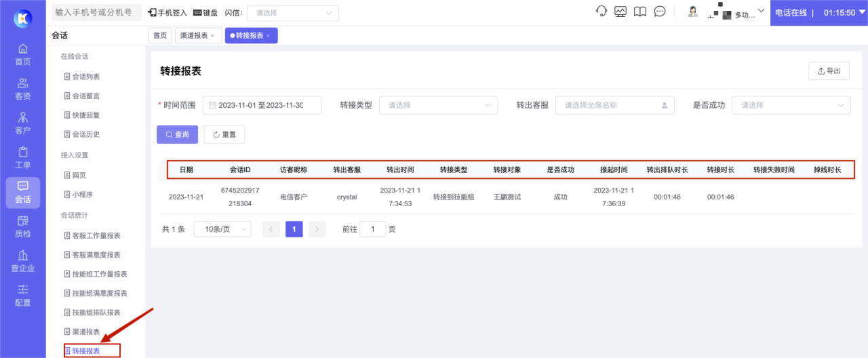Image resolution: width=868 pixels, height=358 pixels.
Task: Open 快捷回复 in the side menu
Action: 82,115
